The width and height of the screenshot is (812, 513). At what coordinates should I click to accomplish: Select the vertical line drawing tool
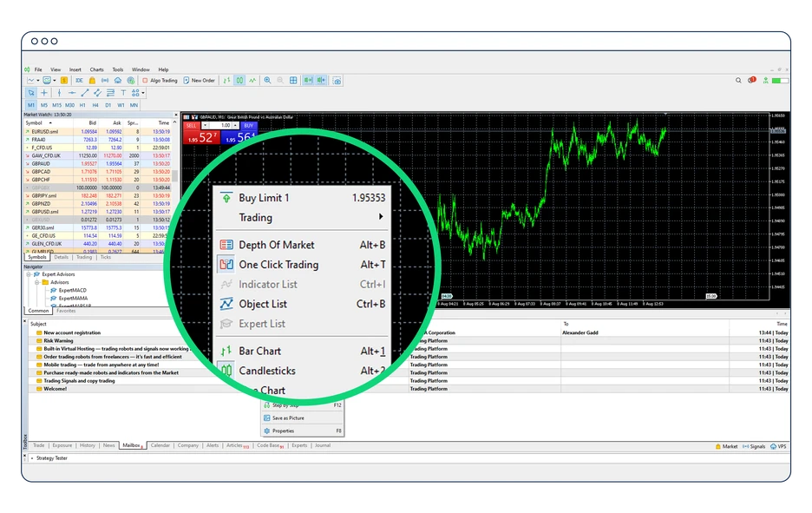pos(59,93)
